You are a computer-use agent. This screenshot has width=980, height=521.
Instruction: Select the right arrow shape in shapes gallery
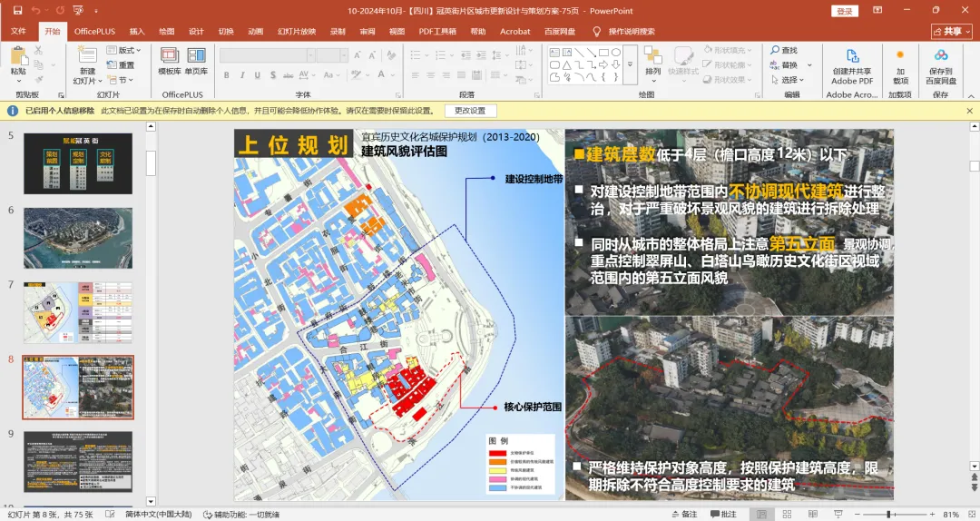coord(603,65)
